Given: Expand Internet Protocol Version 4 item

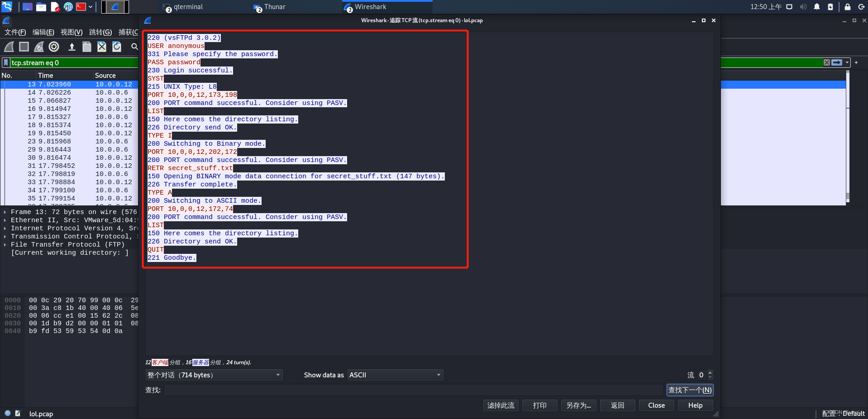Looking at the screenshot, I should pos(5,228).
